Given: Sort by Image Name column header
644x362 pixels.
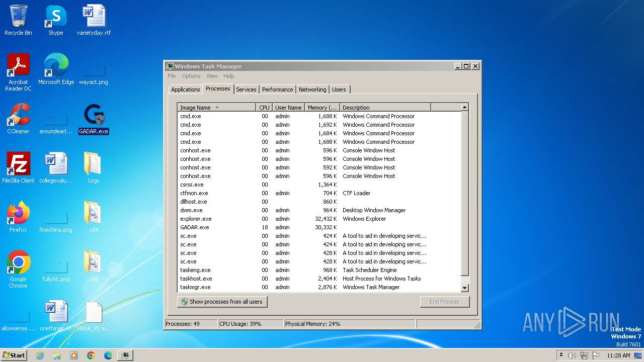Looking at the screenshot, I should pos(216,107).
